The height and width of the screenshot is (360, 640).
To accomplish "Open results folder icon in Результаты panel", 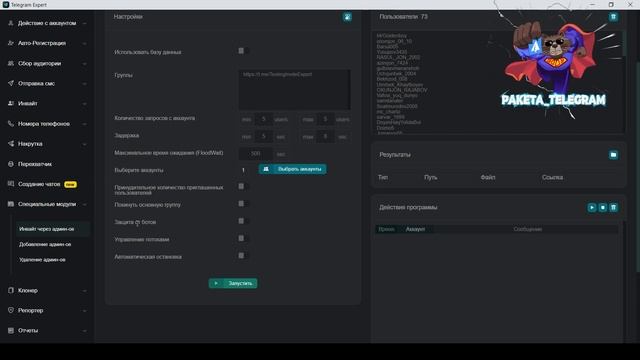I will tap(613, 155).
